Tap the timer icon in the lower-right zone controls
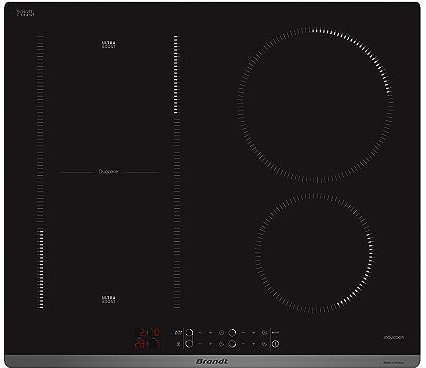Screen dimensions: 426x368 point(264,344)
